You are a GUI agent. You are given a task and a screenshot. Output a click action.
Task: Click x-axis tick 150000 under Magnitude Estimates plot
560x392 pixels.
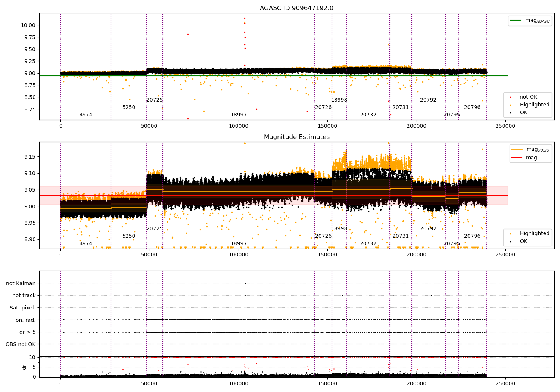point(327,255)
